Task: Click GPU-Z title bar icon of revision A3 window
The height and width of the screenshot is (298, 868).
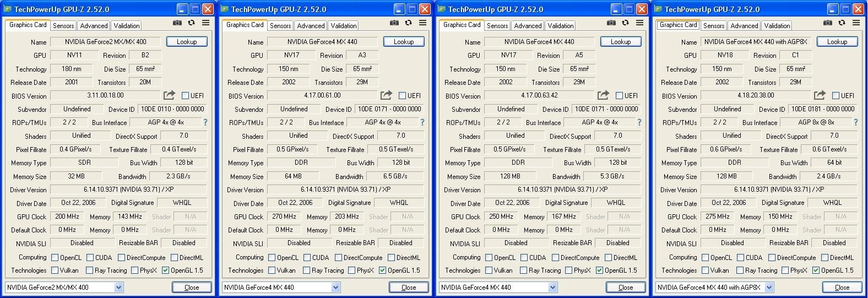Action: [225, 9]
